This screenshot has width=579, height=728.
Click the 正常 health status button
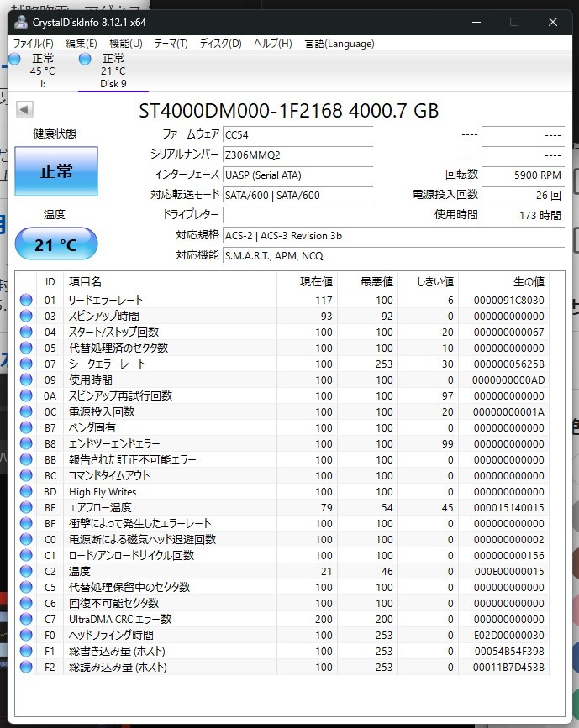point(56,170)
